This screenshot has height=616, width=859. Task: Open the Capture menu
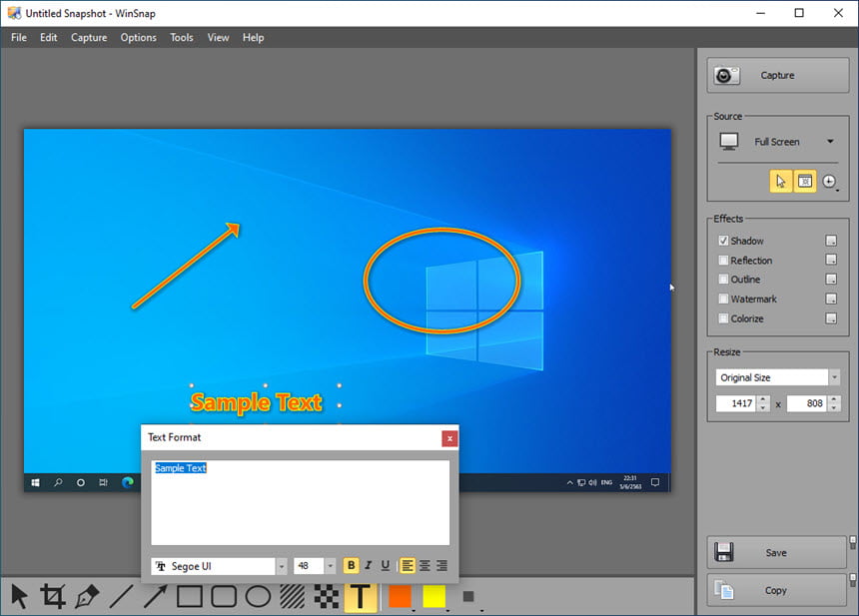(x=89, y=37)
